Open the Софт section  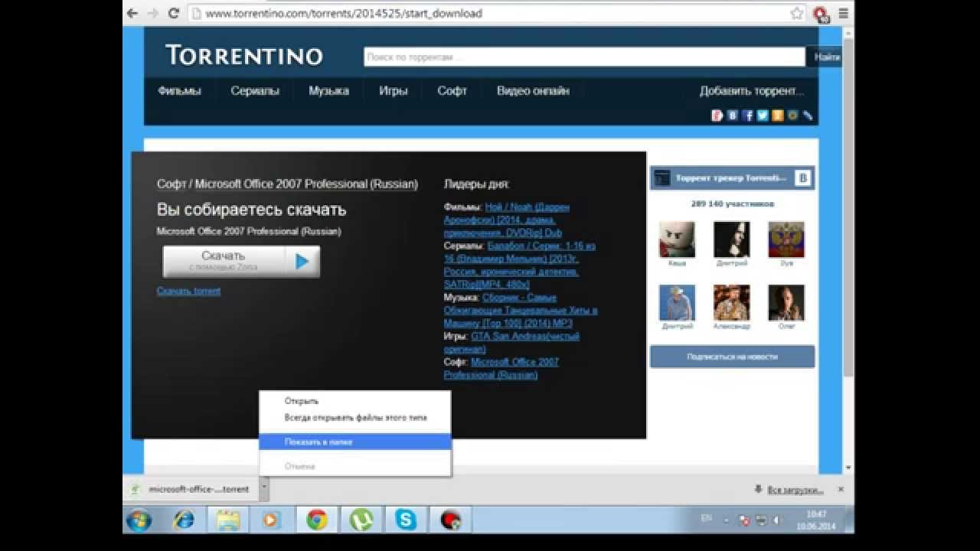[452, 90]
